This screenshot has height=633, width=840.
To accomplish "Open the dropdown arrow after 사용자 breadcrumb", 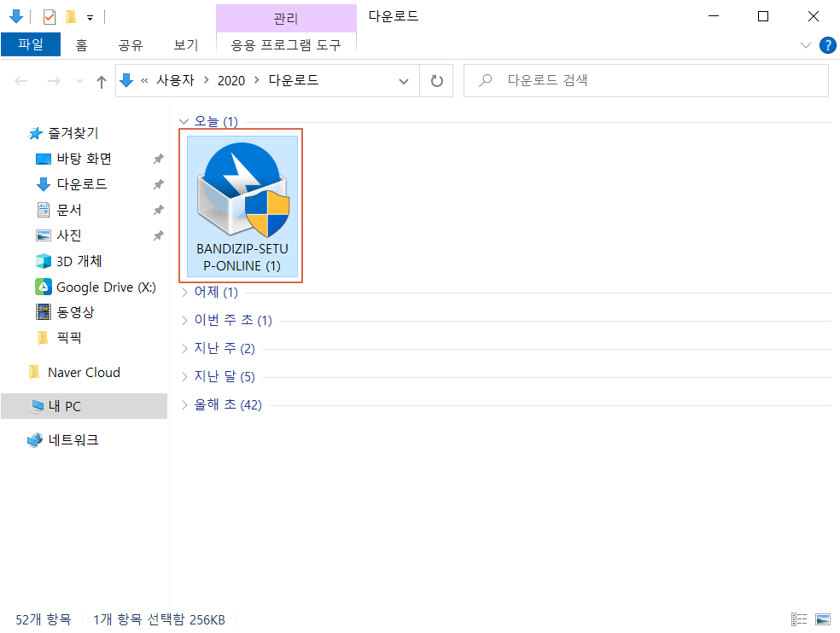I will 207,80.
